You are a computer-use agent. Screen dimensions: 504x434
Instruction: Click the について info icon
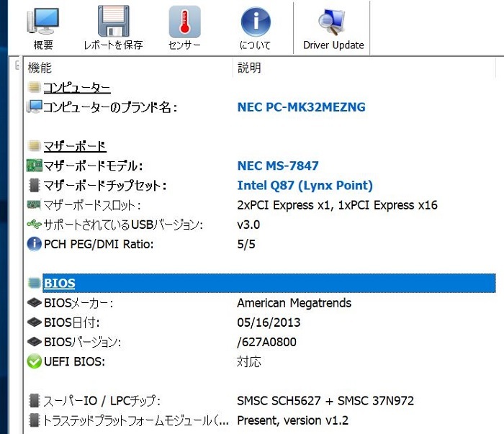tap(256, 22)
